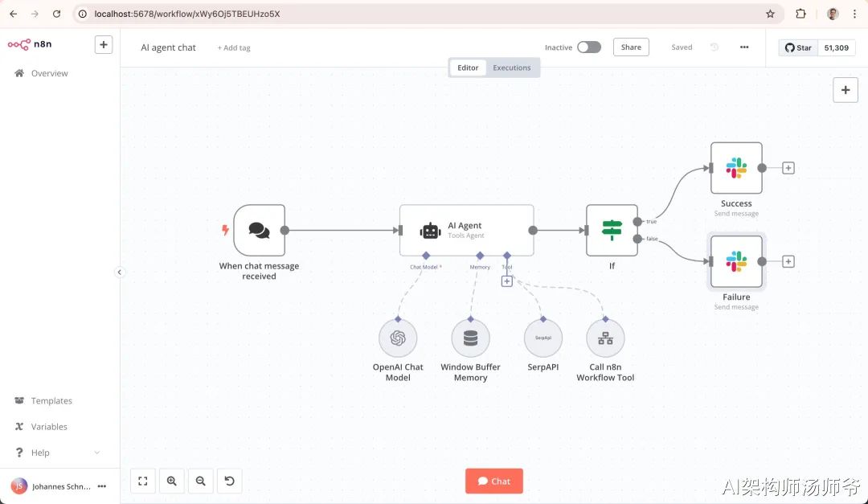Open the Success Slack node

(736, 168)
